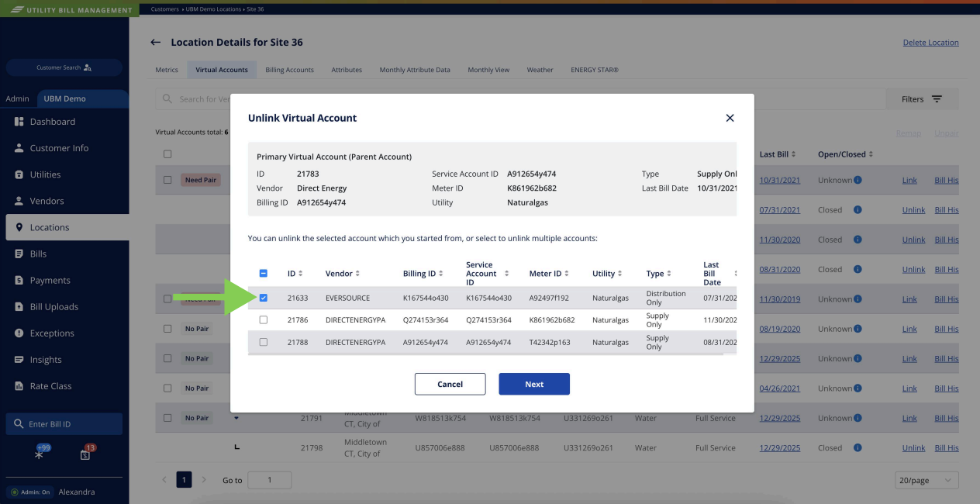Click the Cancel button
The image size is (980, 504).
(450, 384)
